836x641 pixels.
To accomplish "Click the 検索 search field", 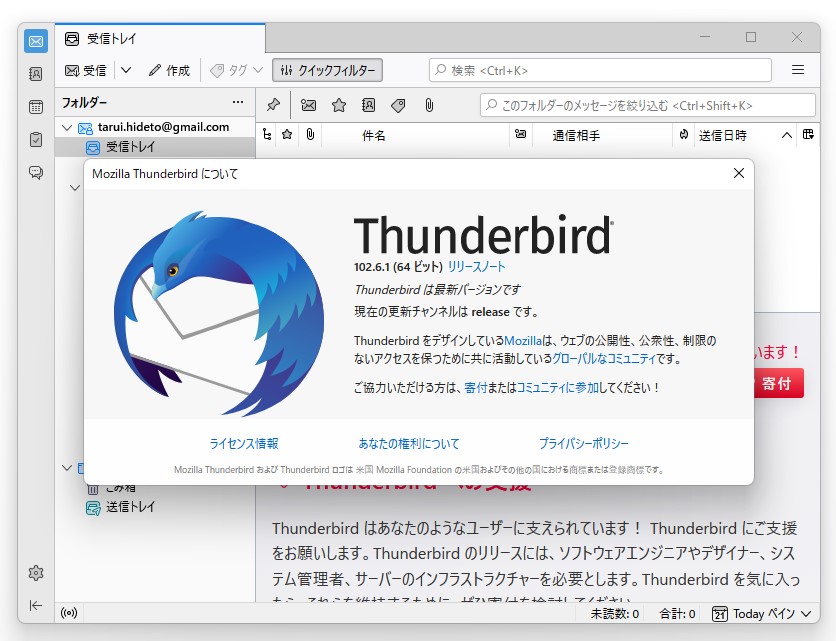I will [x=600, y=70].
